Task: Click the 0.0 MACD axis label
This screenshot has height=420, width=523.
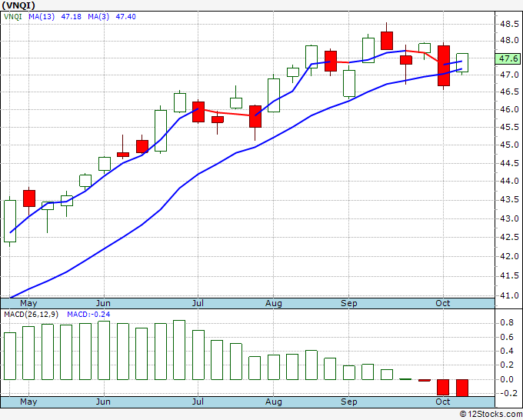Action: pos(507,379)
